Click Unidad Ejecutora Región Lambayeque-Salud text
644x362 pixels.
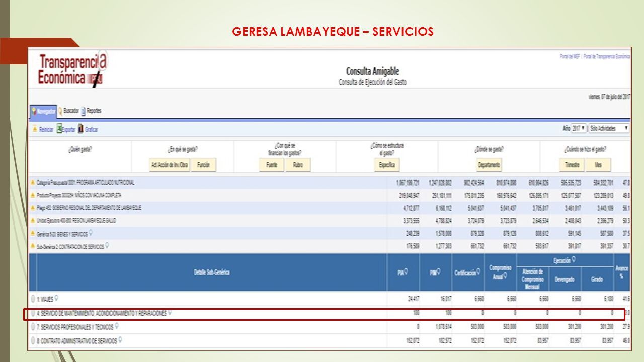tap(75, 221)
